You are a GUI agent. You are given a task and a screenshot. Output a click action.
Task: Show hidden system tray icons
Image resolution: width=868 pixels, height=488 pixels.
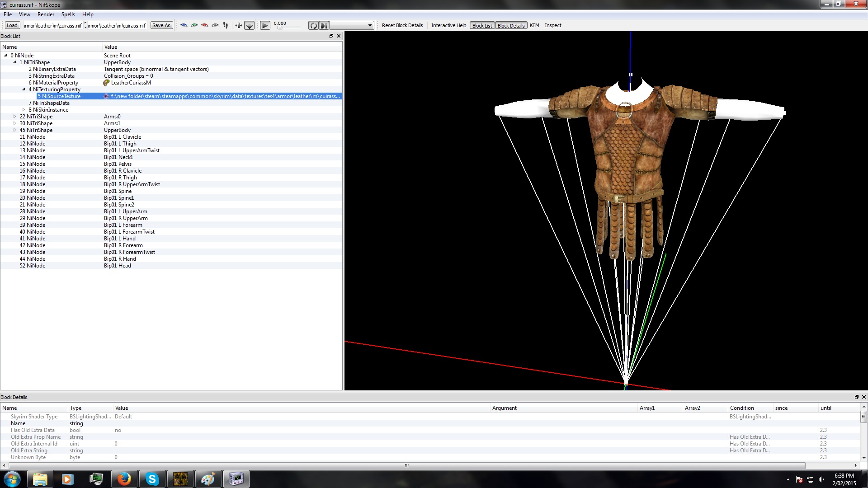788,479
